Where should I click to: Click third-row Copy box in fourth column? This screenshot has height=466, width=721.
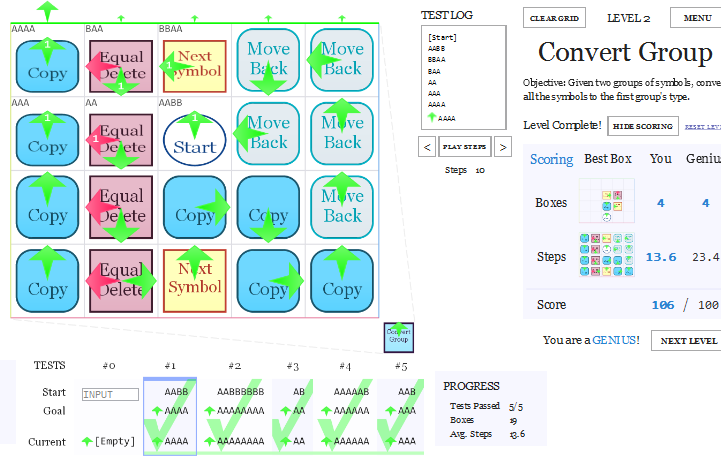click(268, 207)
